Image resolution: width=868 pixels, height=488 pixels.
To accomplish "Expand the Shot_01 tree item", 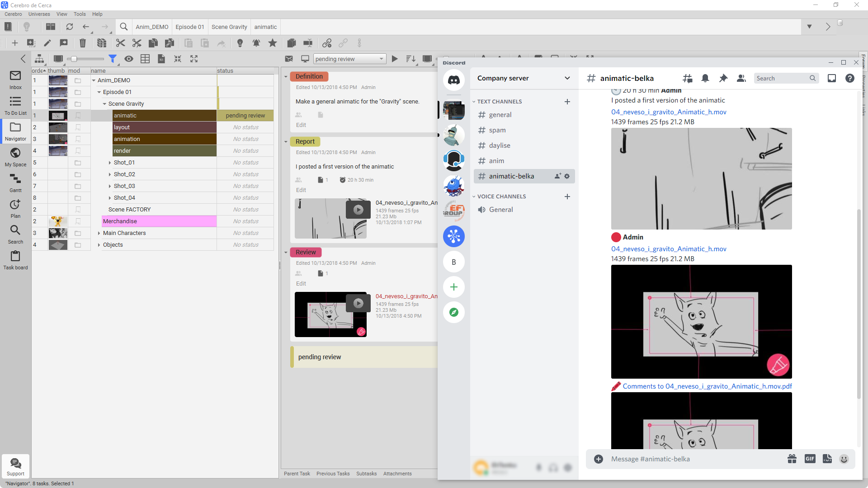I will 109,162.
